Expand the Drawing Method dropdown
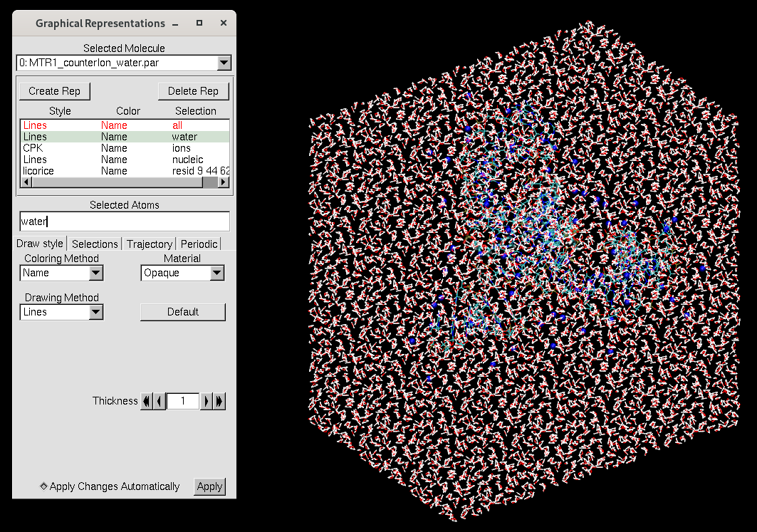Viewport: 757px width, 532px height. click(x=95, y=312)
